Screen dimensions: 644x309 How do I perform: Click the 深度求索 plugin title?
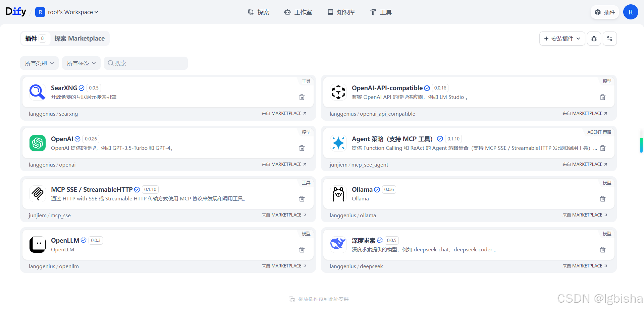pos(364,240)
